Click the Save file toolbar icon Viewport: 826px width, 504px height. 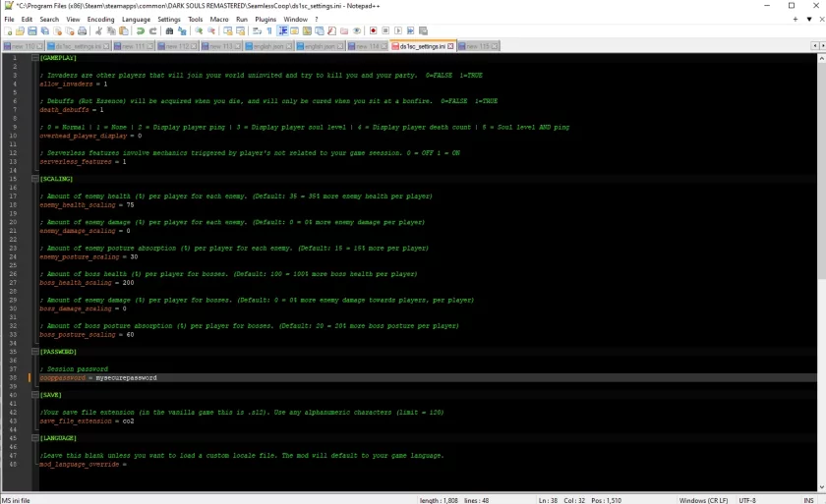point(32,31)
